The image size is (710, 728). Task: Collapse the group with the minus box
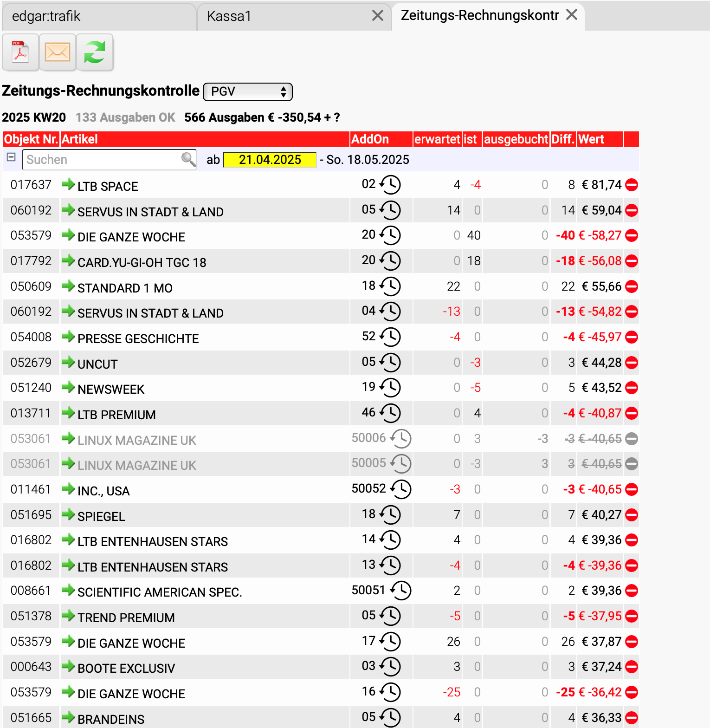click(x=11, y=157)
